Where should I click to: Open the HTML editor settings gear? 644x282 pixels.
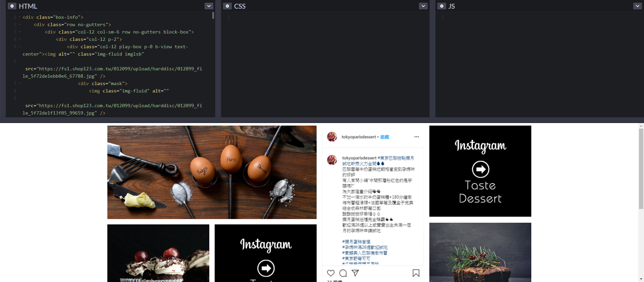[x=12, y=6]
